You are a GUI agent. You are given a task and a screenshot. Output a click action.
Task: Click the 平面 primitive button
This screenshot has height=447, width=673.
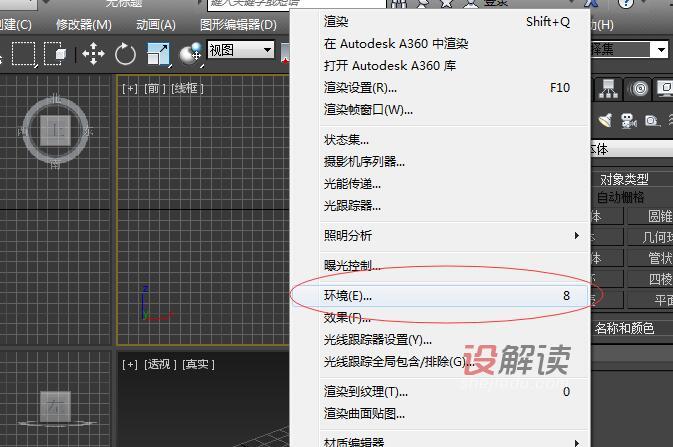(650, 300)
